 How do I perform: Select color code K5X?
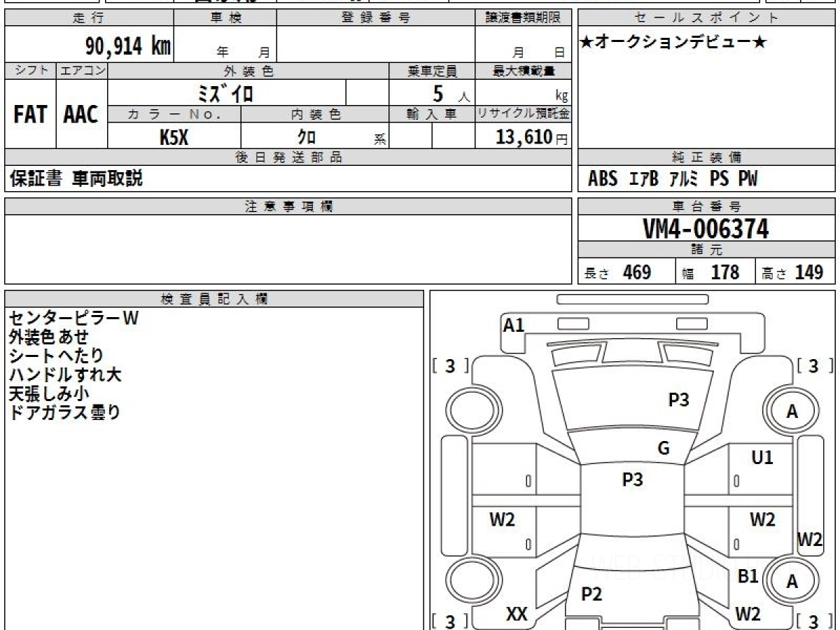tap(174, 137)
